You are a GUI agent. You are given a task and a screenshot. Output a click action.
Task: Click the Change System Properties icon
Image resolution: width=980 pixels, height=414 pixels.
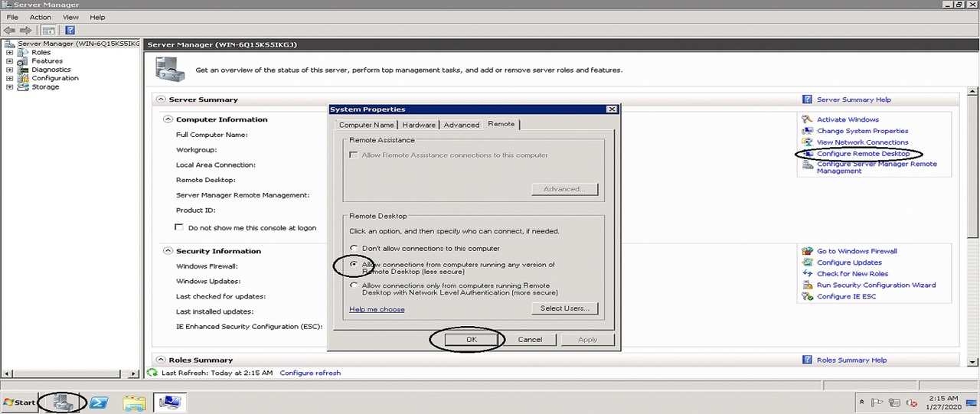807,131
